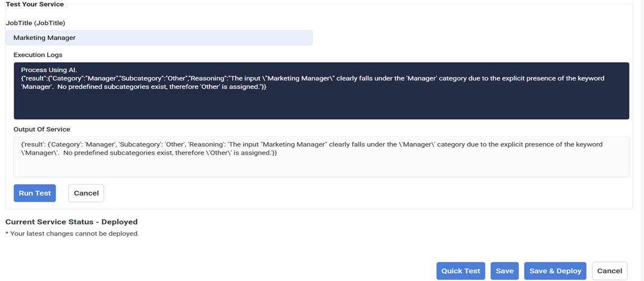The width and height of the screenshot is (644, 281).
Task: Click the 'latest changes cannot be deployed' note
Action: (74, 233)
